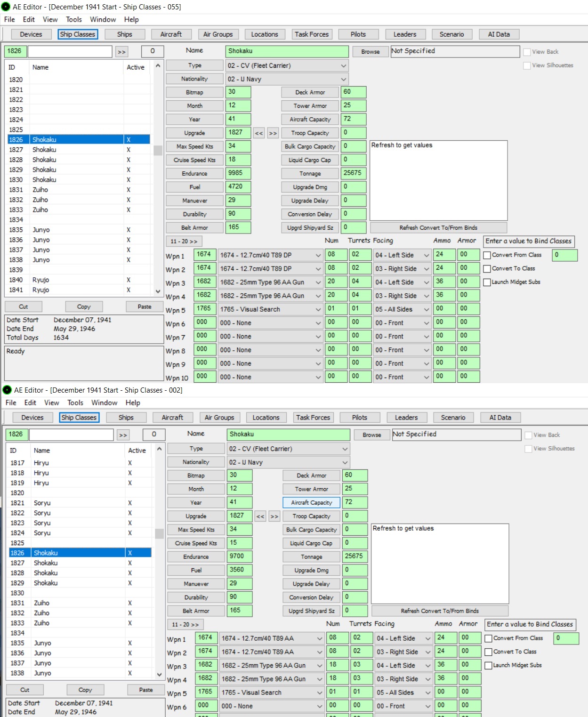Click scroll up arrow of bottom ship list
This screenshot has height=717, width=588.
pos(159,449)
